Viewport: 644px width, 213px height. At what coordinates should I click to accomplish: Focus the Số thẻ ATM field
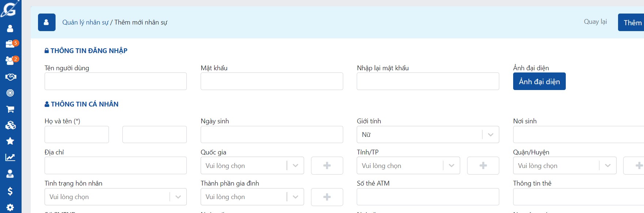tap(428, 197)
